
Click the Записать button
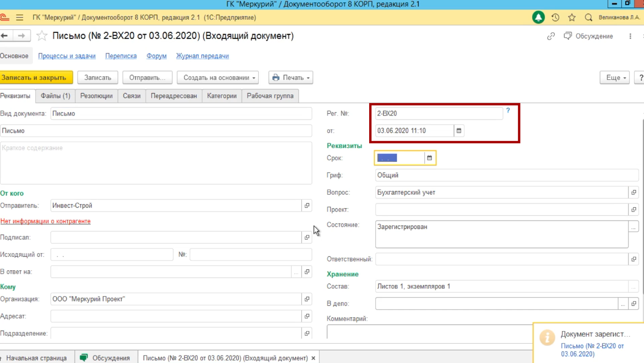pyautogui.click(x=98, y=78)
